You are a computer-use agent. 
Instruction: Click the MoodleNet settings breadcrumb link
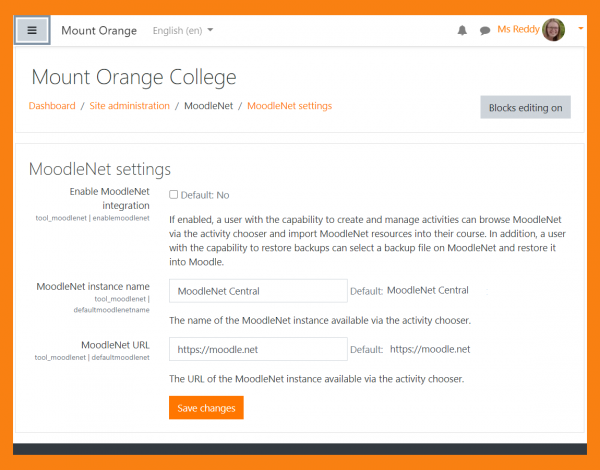289,106
